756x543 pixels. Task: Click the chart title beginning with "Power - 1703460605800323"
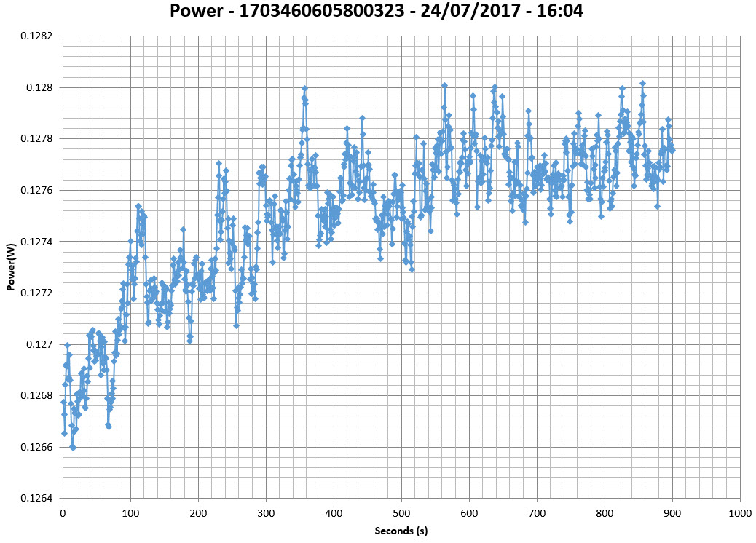376,12
